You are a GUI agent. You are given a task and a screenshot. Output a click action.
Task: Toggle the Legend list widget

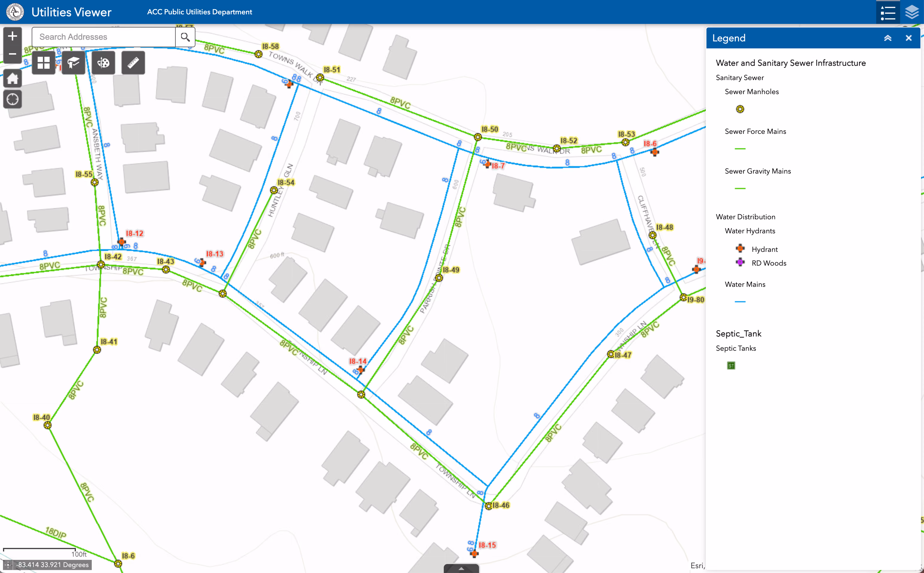[x=888, y=12]
